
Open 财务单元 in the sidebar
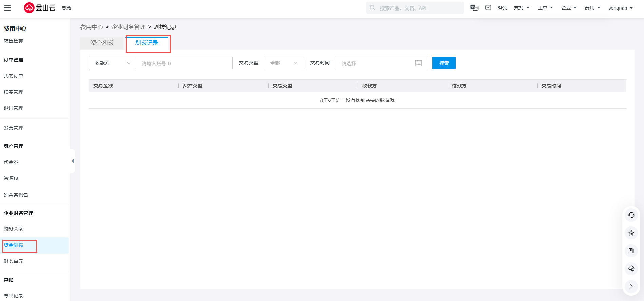[14, 261]
